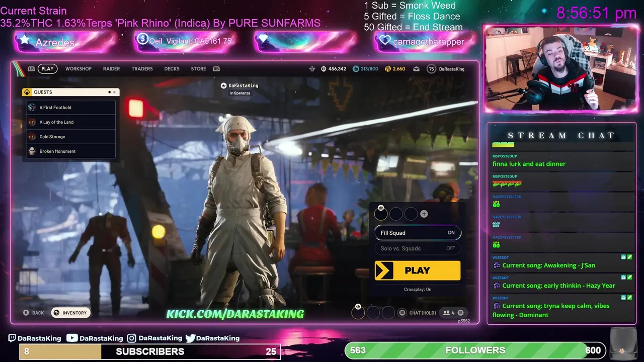Click the raider R badge icon
Screen dimensions: 644x362
(312, 69)
